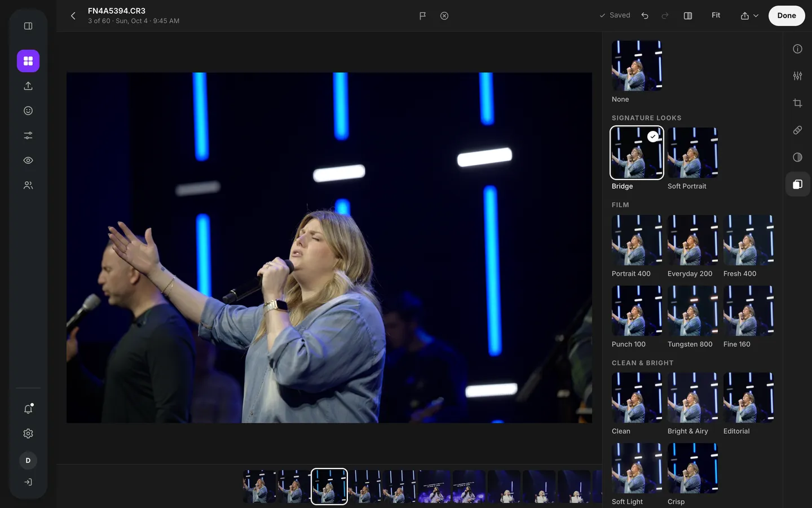Open the D user avatar

tap(28, 461)
